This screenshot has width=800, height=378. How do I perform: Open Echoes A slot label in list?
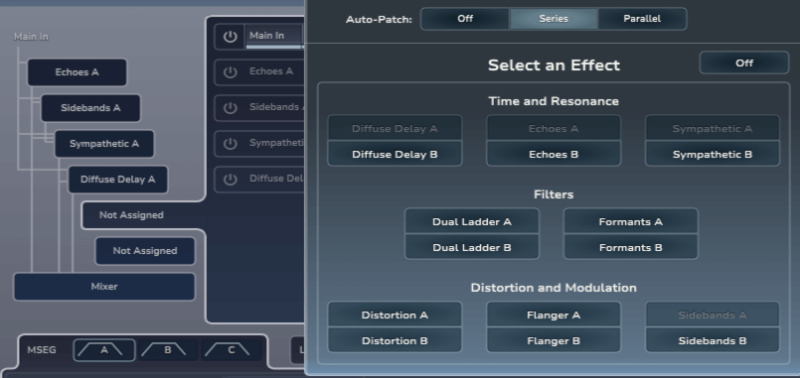271,71
